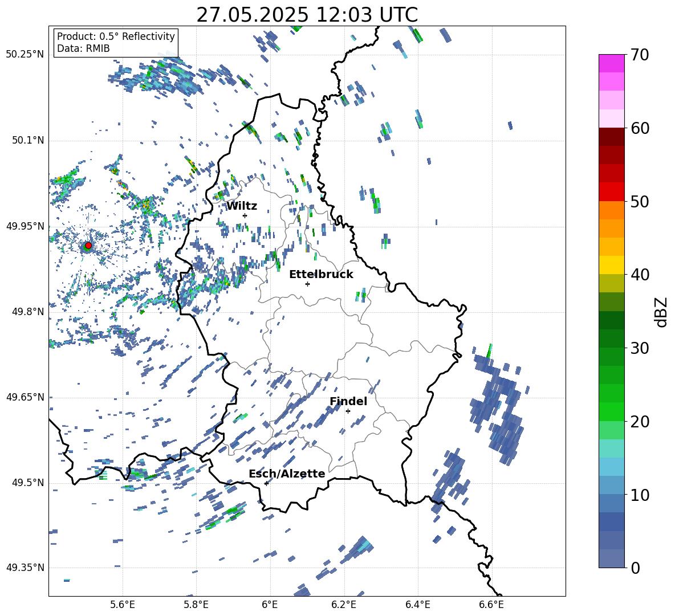Click the 50.1°N latitude label
This screenshot has height=616, width=675.
(x=28, y=140)
